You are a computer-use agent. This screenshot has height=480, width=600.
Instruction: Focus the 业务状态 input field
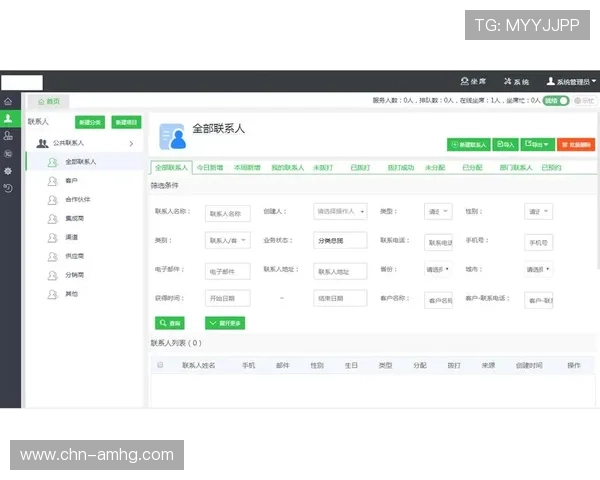pyautogui.click(x=340, y=240)
